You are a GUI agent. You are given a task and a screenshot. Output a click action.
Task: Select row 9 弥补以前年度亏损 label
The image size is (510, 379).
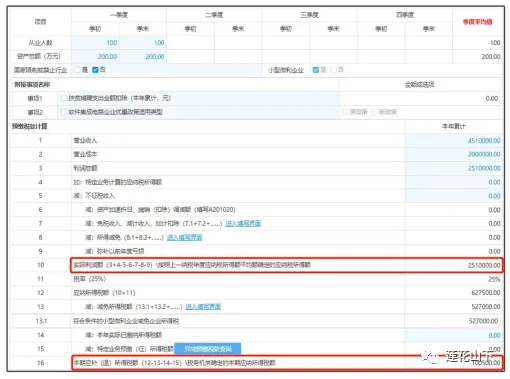click(115, 251)
